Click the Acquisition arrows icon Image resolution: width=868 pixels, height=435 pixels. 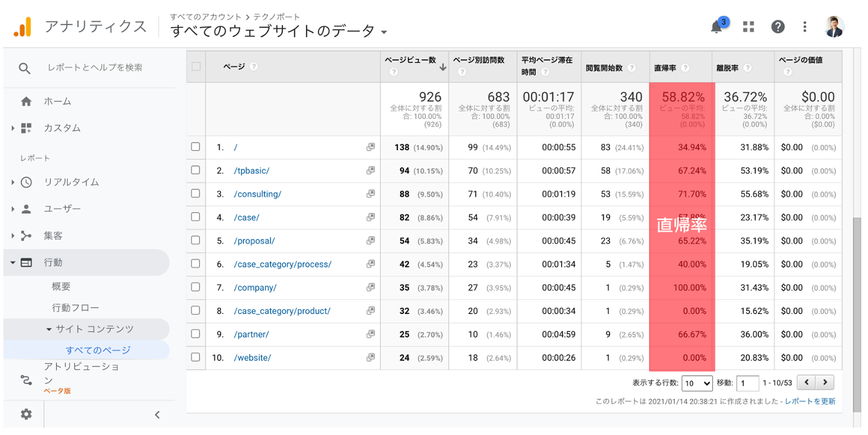[x=26, y=236]
